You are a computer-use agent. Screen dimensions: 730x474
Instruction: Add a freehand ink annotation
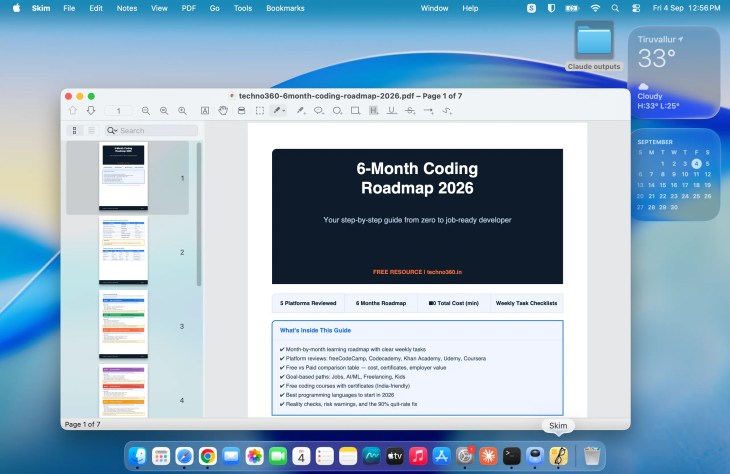[447, 111]
